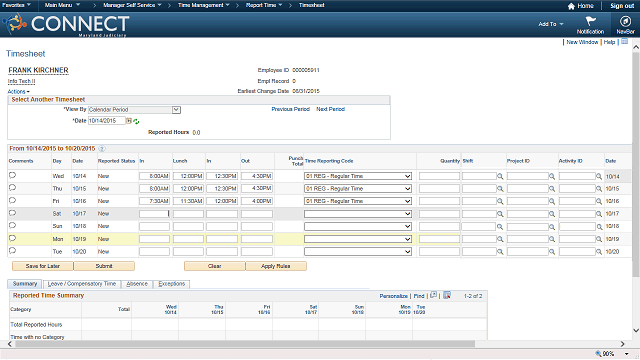Switch to Leave / Compensatory Time tab

(x=82, y=284)
